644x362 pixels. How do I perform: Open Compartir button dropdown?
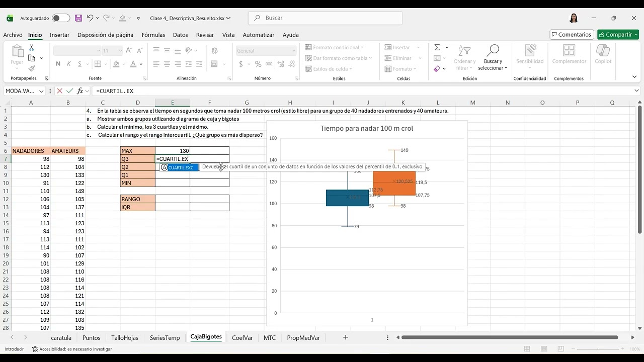(x=636, y=35)
